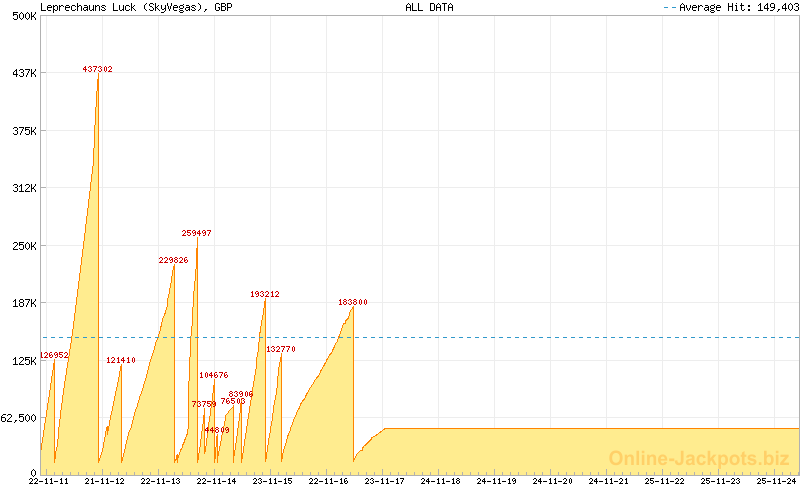Viewport: 800px width, 490px height.
Task: Select the 22-11-11 x-axis date
Action: point(48,481)
